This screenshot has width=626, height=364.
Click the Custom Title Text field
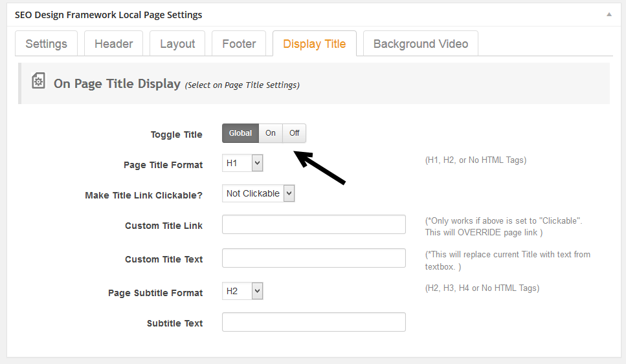pyautogui.click(x=314, y=258)
